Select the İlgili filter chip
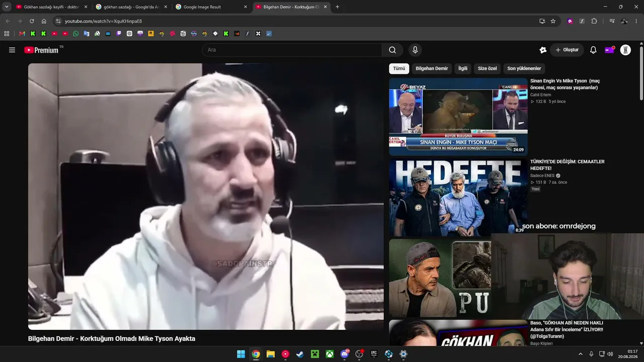Screen dimensions: 644x362 point(463,68)
